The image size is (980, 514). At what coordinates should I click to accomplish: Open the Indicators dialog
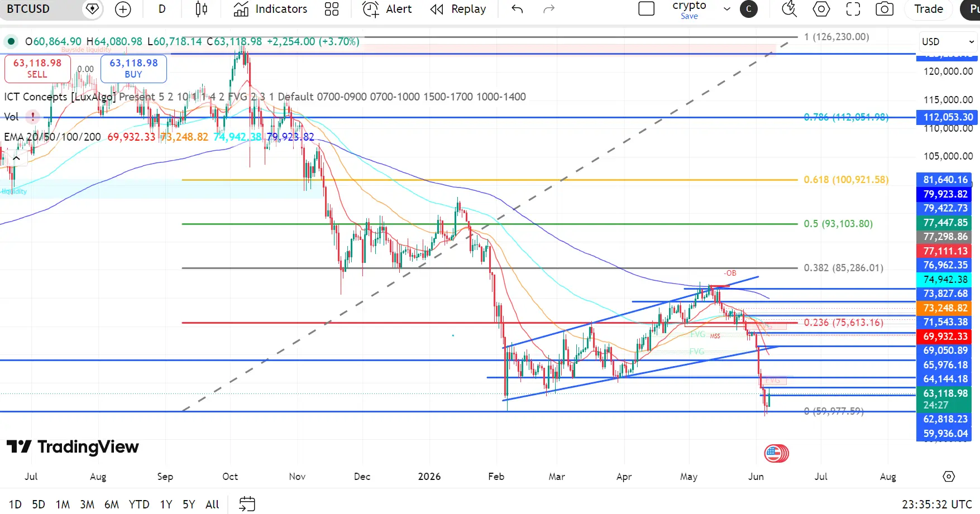(x=270, y=9)
